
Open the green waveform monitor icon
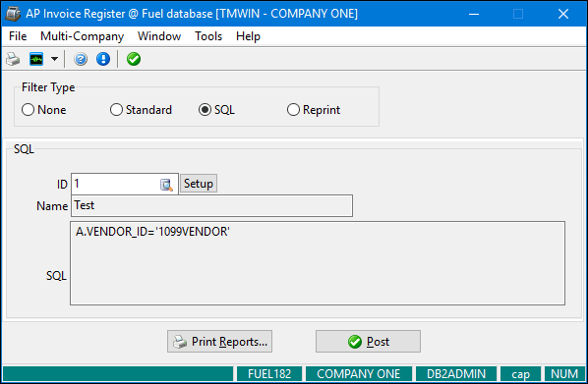36,59
